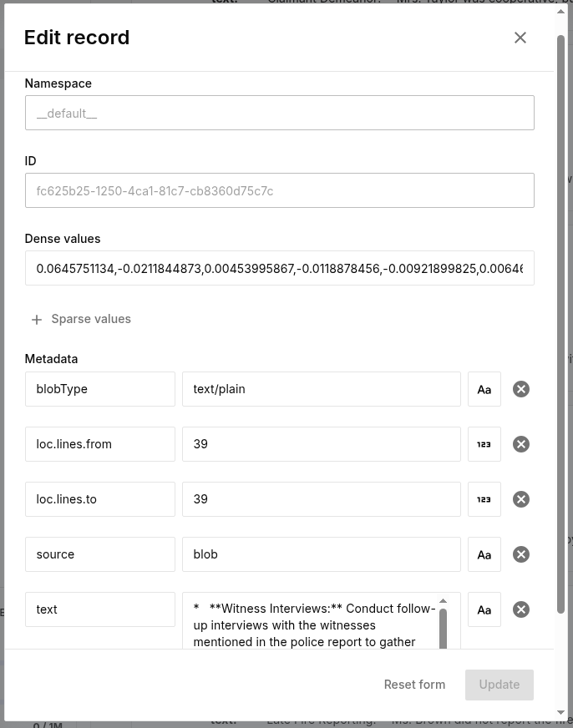Click the Reset form button
Image resolution: width=573 pixels, height=728 pixels.
coord(414,685)
